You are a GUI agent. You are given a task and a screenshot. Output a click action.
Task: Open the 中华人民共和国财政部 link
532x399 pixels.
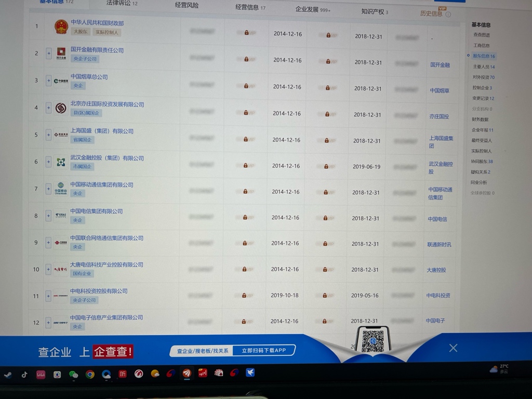click(x=97, y=23)
